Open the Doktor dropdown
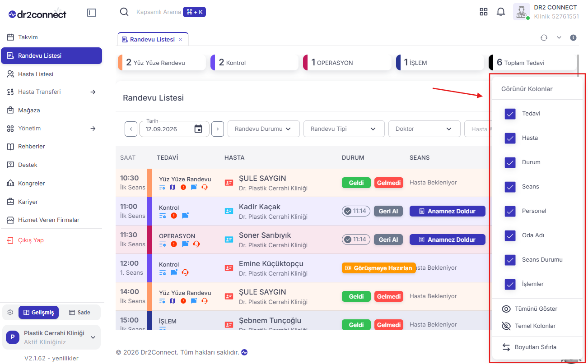 pos(425,129)
